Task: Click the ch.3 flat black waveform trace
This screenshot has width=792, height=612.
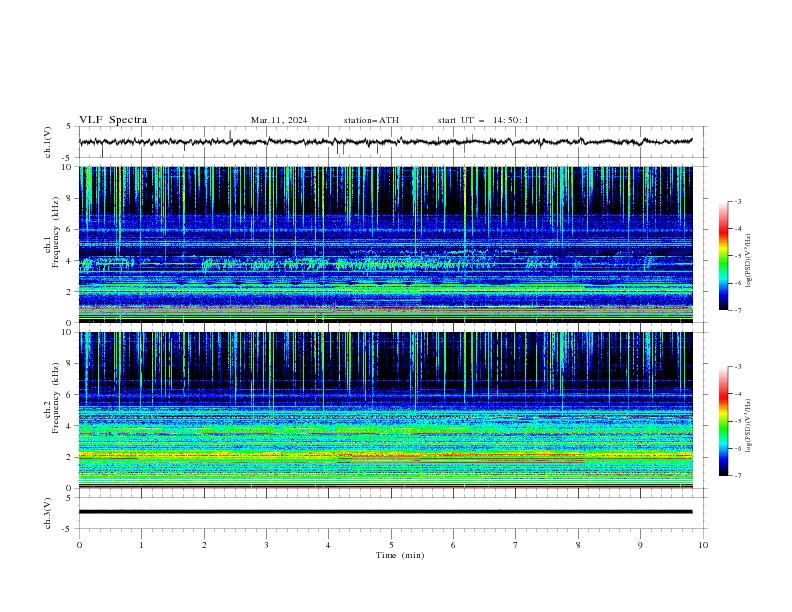Action: [385, 512]
